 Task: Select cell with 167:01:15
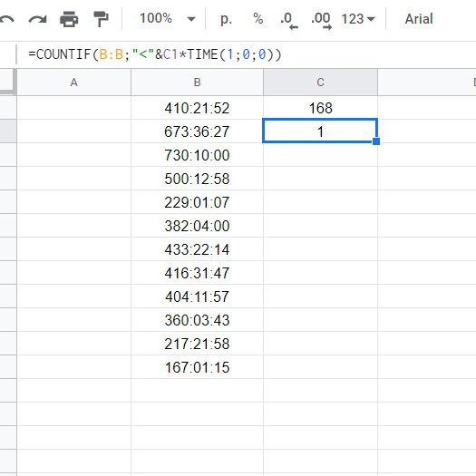(x=197, y=367)
